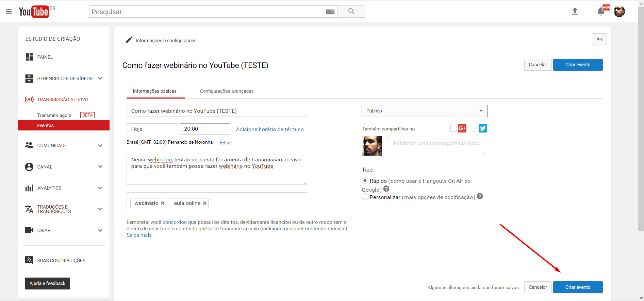Click bottom Criar evento button
This screenshot has height=301, width=644.
pyautogui.click(x=578, y=287)
